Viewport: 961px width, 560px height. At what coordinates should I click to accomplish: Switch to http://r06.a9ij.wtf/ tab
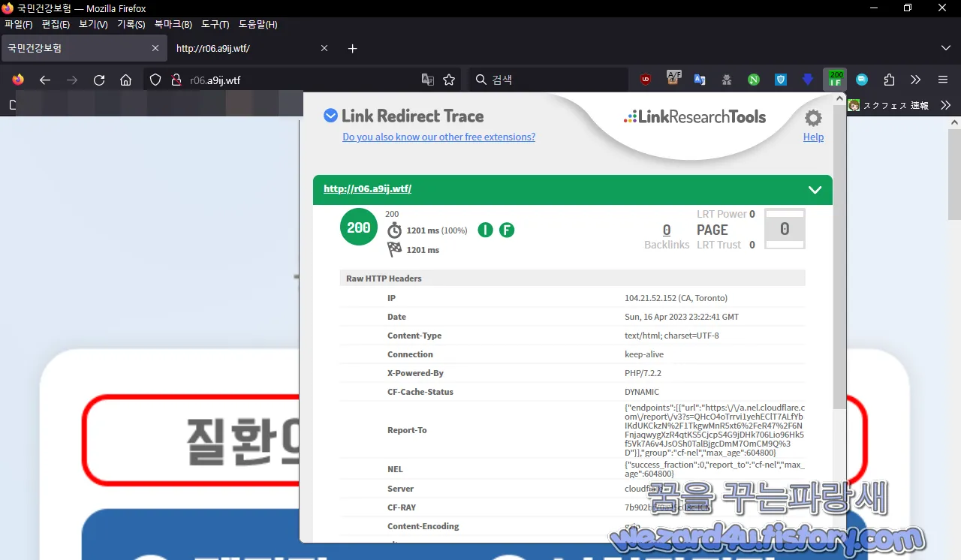coord(252,48)
